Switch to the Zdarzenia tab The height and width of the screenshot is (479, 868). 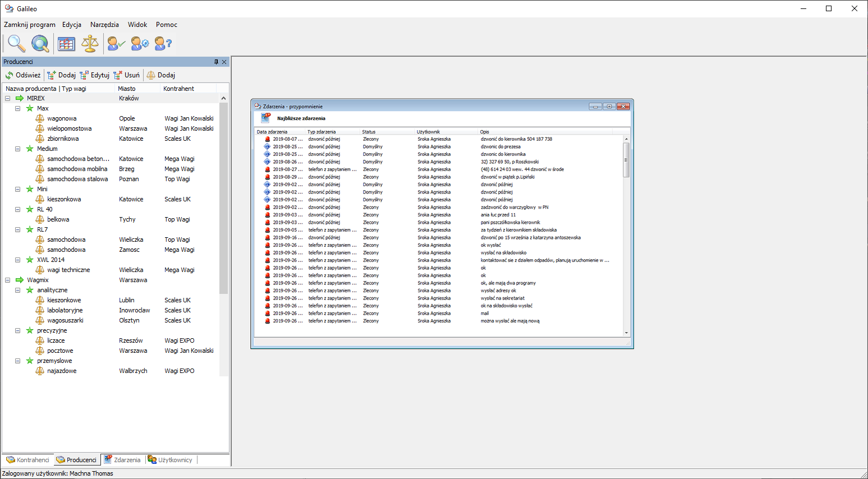[122, 460]
